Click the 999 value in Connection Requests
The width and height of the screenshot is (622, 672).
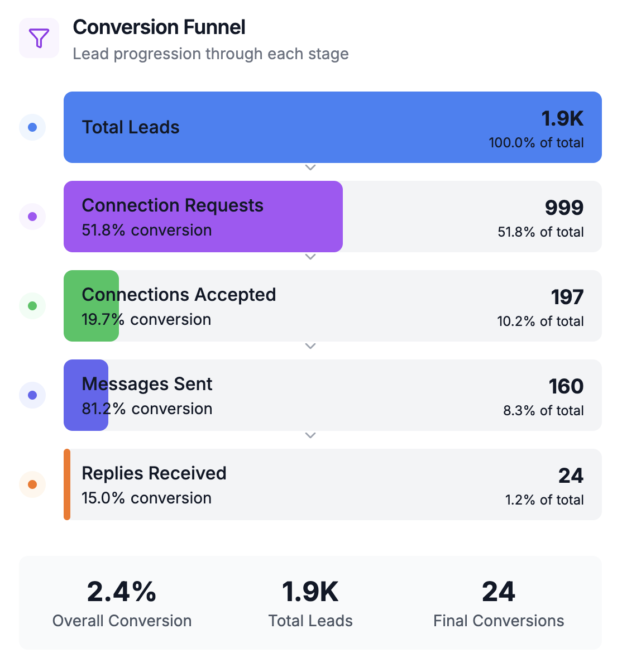click(x=564, y=208)
